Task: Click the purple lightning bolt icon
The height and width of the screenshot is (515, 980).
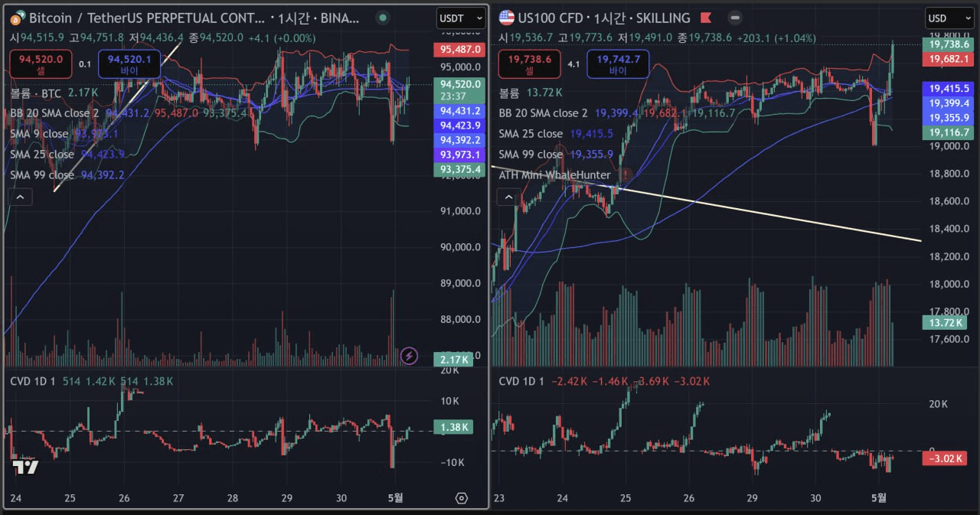Action: pyautogui.click(x=410, y=355)
